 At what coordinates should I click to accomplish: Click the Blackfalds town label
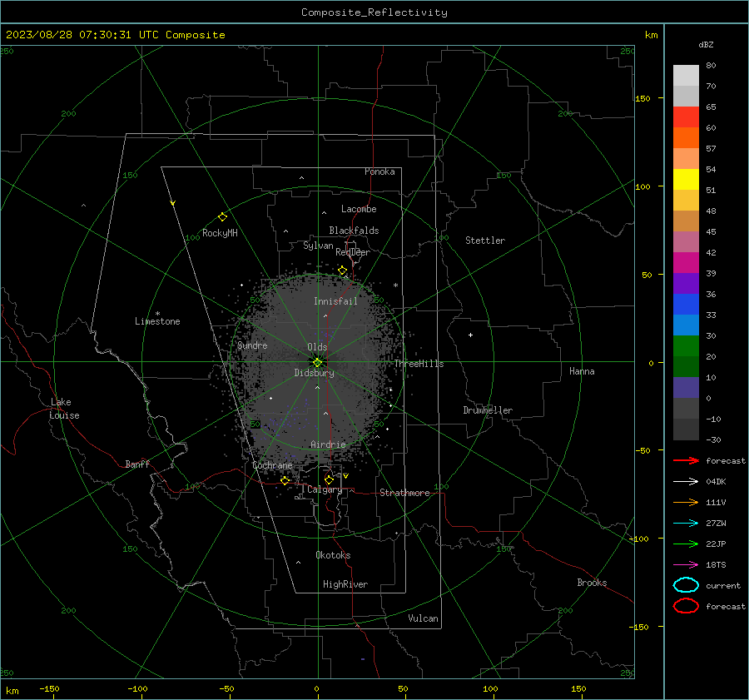point(354,231)
